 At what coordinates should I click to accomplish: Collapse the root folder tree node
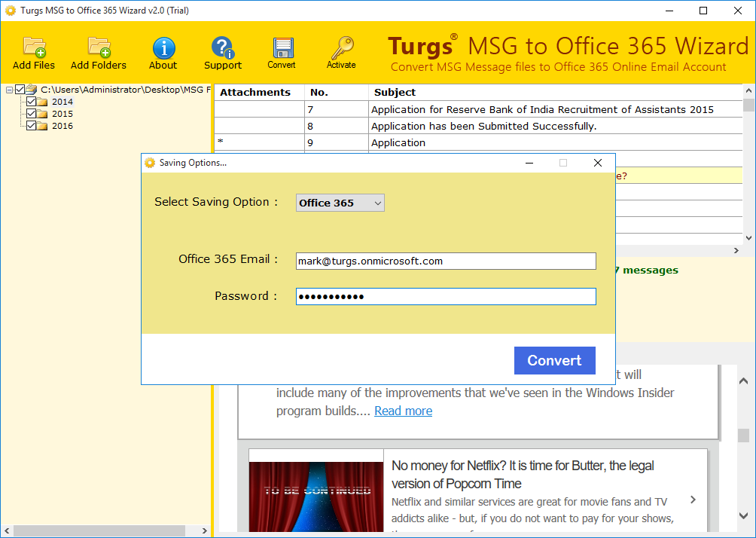pos(9,90)
